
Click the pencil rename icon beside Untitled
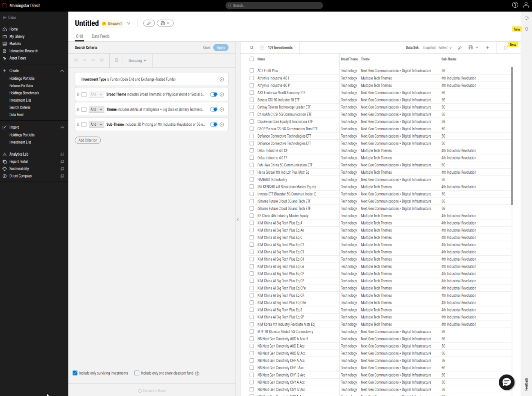pos(149,23)
